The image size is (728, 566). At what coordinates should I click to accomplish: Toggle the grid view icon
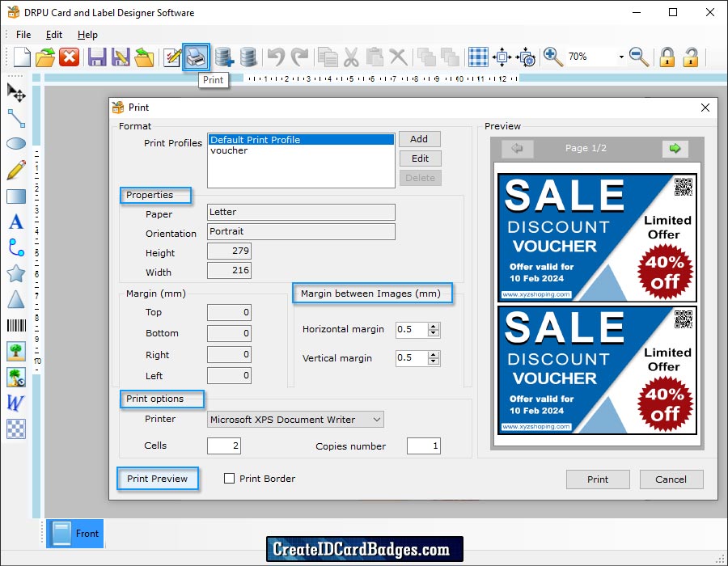click(478, 57)
